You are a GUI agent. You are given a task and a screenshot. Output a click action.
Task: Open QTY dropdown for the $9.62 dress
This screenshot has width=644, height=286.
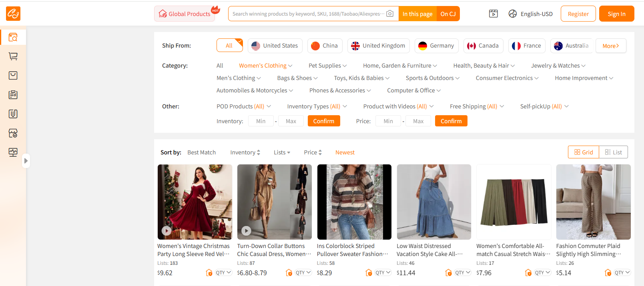[223, 273]
